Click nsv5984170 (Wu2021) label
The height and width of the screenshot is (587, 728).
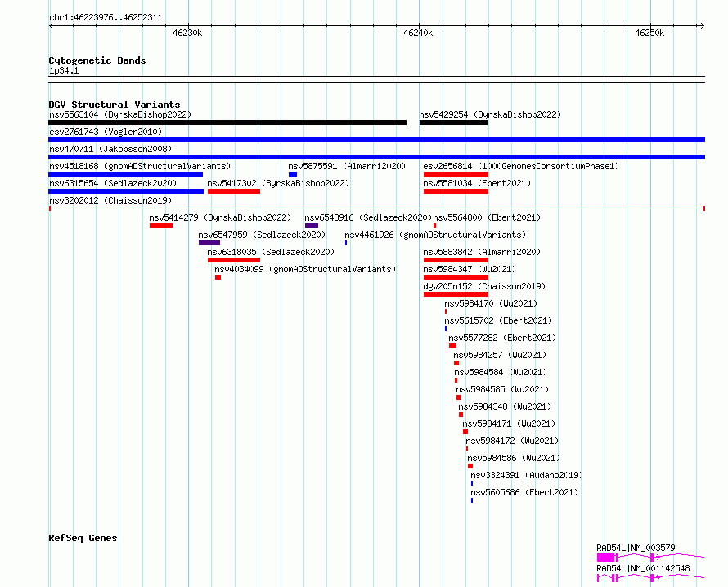[x=491, y=303]
